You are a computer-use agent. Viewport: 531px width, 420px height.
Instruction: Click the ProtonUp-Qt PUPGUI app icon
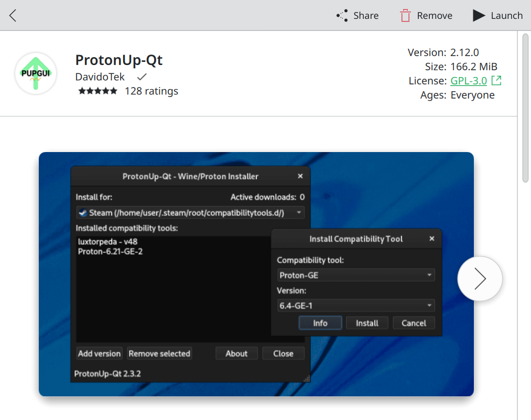pos(35,73)
